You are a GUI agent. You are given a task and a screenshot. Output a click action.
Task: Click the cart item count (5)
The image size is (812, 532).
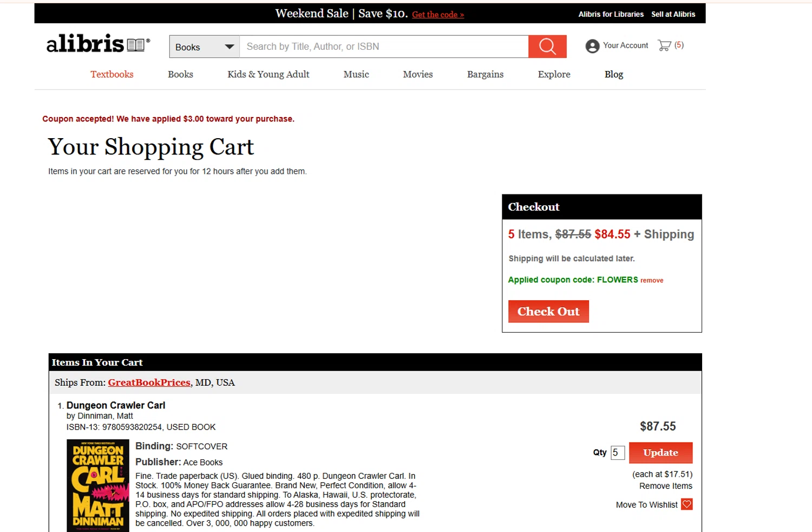(679, 45)
